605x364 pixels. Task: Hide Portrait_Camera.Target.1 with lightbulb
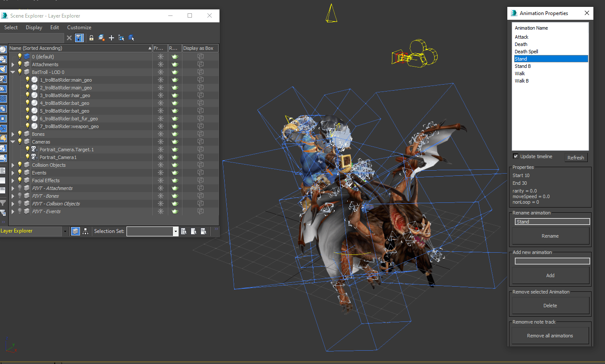click(28, 149)
